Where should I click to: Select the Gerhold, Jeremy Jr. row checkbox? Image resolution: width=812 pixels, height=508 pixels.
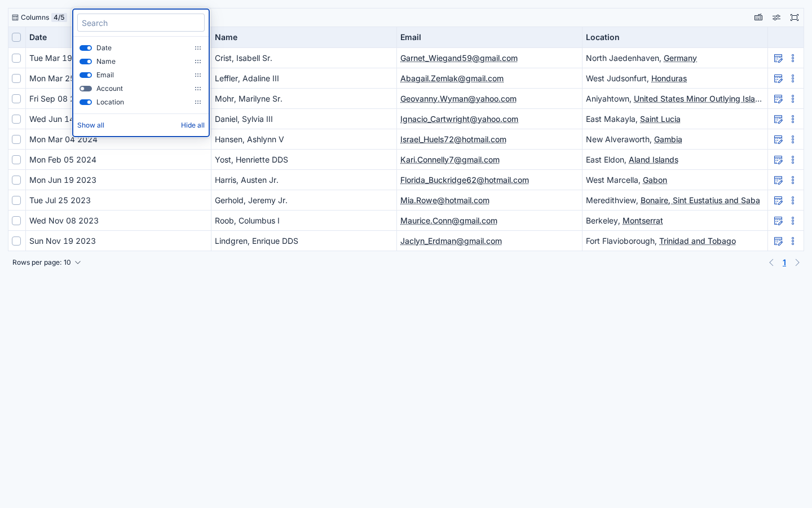(x=16, y=200)
